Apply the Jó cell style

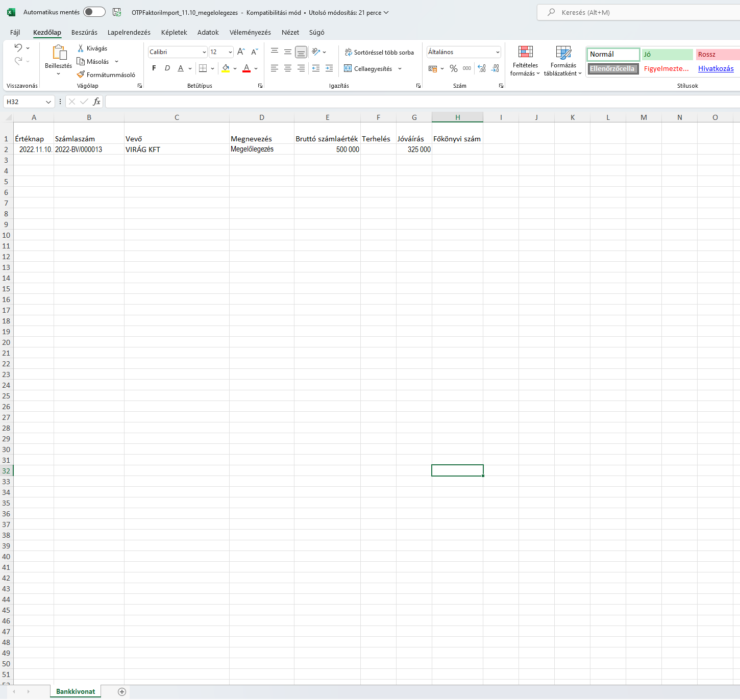[667, 54]
